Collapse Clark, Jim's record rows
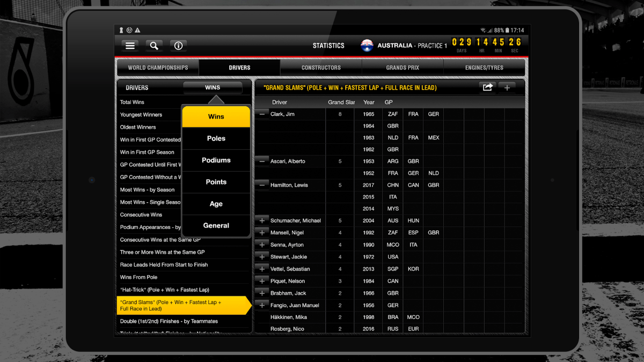Viewport: 644px width, 362px height. (261, 114)
